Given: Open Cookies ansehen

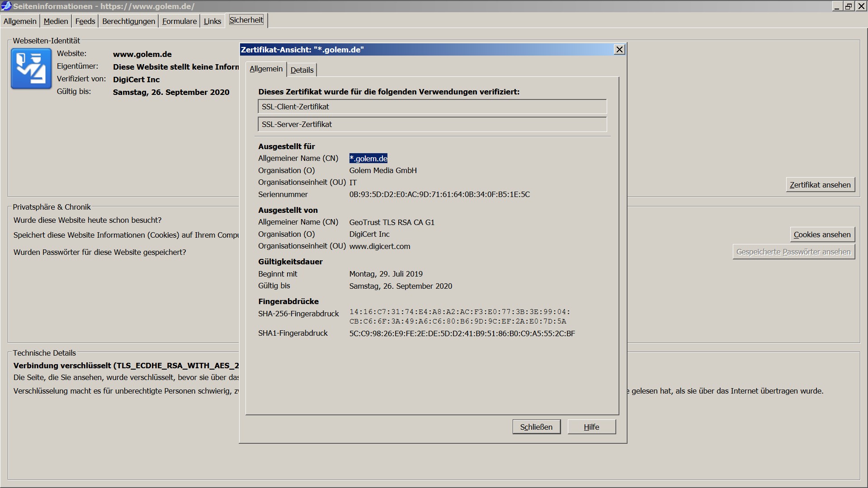Looking at the screenshot, I should coord(822,235).
